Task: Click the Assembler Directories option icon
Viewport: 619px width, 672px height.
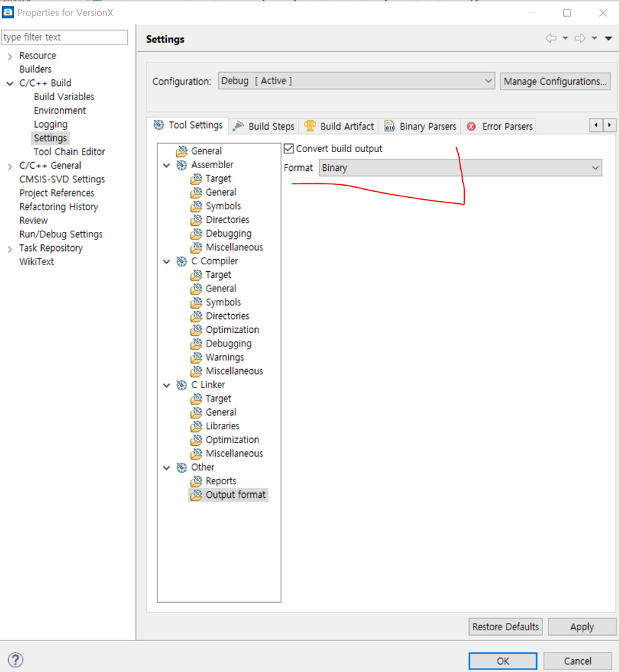Action: coord(196,220)
